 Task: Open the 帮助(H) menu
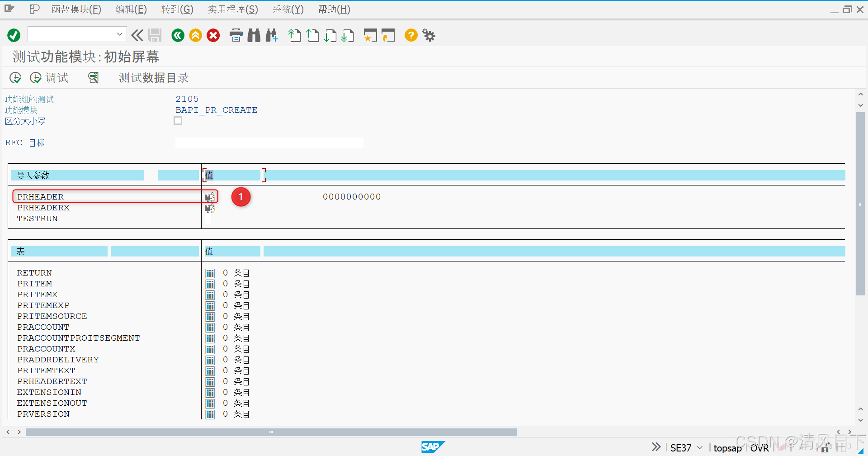(334, 9)
